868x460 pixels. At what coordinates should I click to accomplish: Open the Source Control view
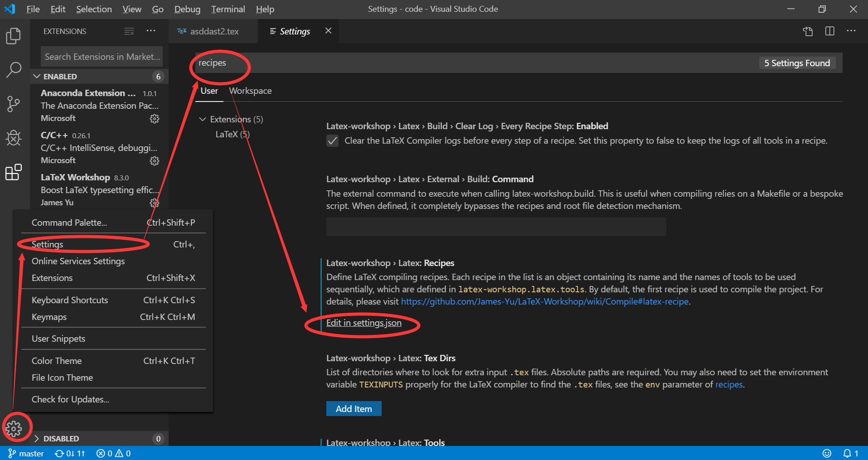point(13,104)
